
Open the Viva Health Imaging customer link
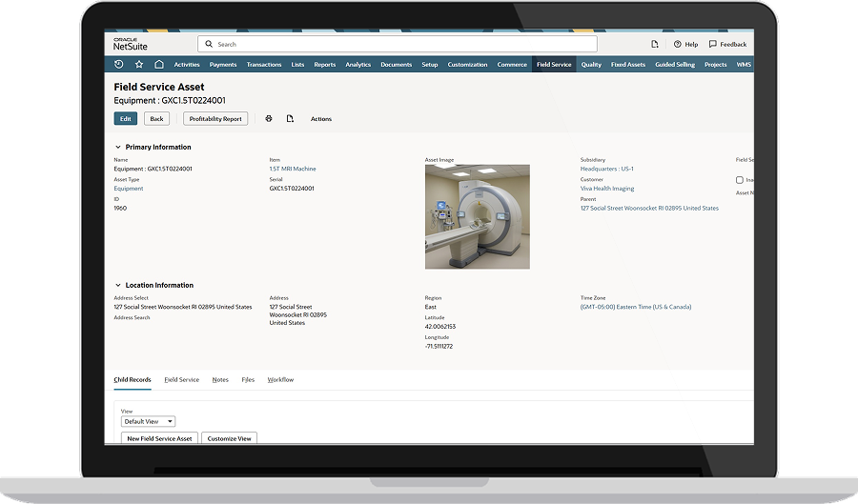pos(607,189)
